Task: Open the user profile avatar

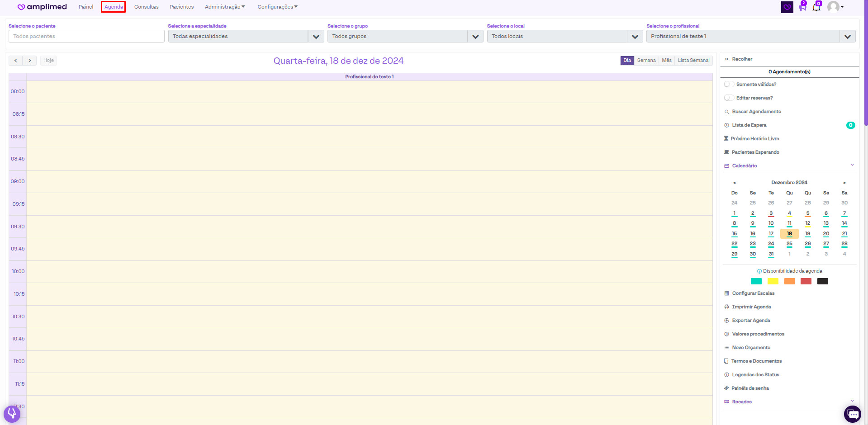Action: click(833, 7)
